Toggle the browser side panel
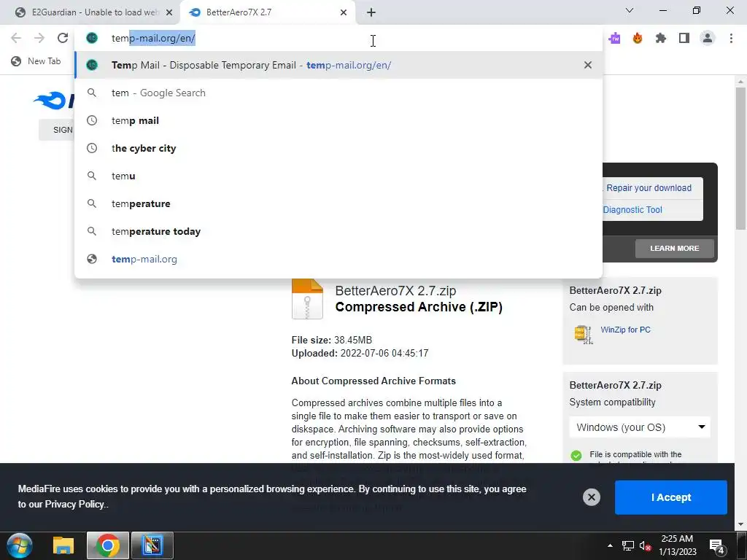The width and height of the screenshot is (747, 560). pyautogui.click(x=684, y=38)
